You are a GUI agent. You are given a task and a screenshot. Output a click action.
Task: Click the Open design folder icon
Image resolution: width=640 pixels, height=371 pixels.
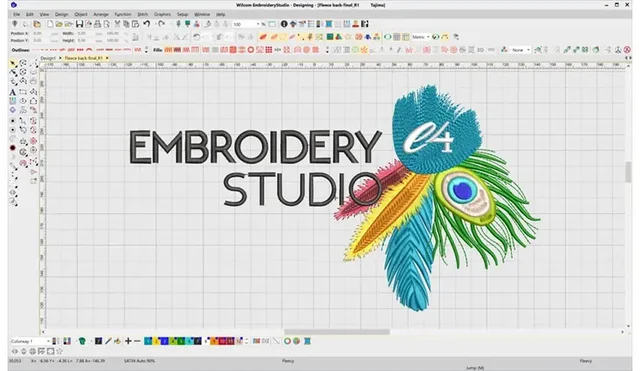click(x=59, y=24)
